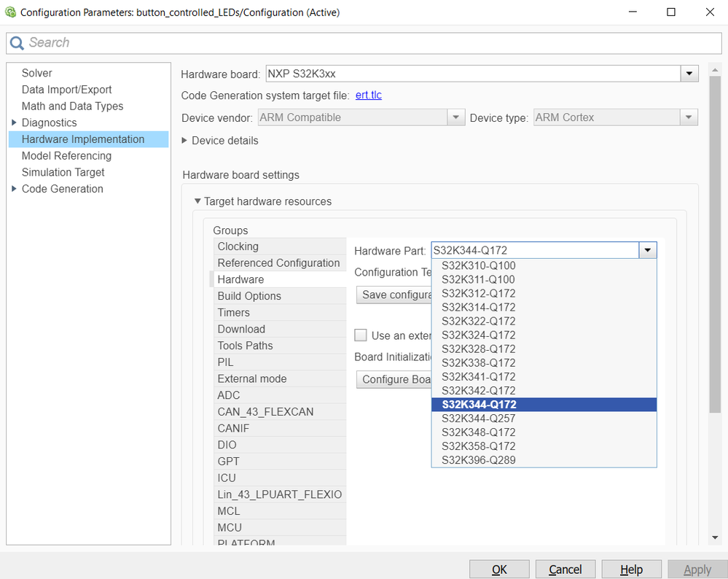The width and height of the screenshot is (728, 579).
Task: Toggle the 'Use an exter...' checkbox
Action: point(360,335)
